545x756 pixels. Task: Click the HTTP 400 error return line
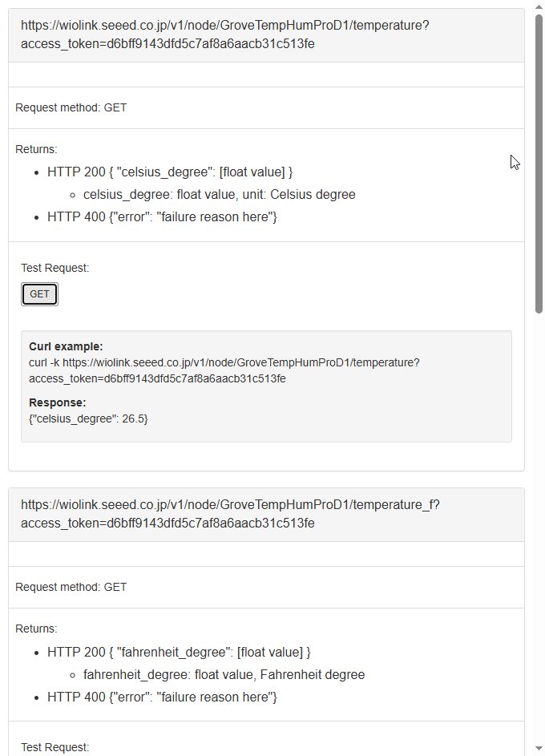click(x=164, y=216)
